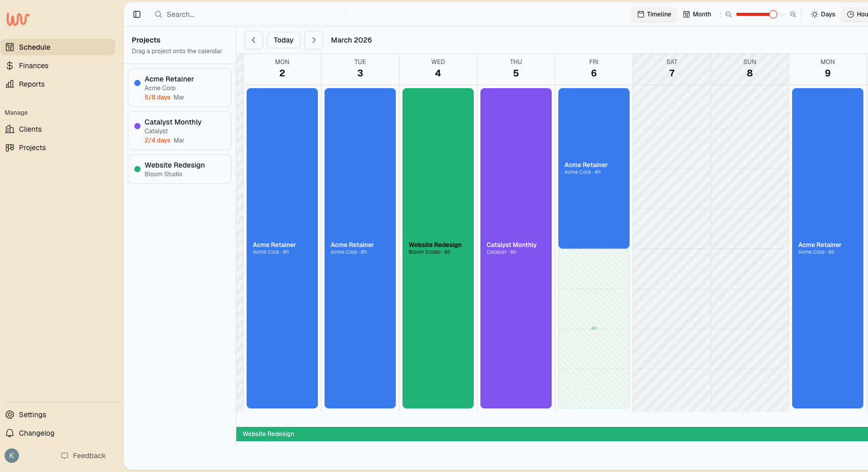
Task: Zoom out the timeline with the magnifier
Action: [728, 14]
